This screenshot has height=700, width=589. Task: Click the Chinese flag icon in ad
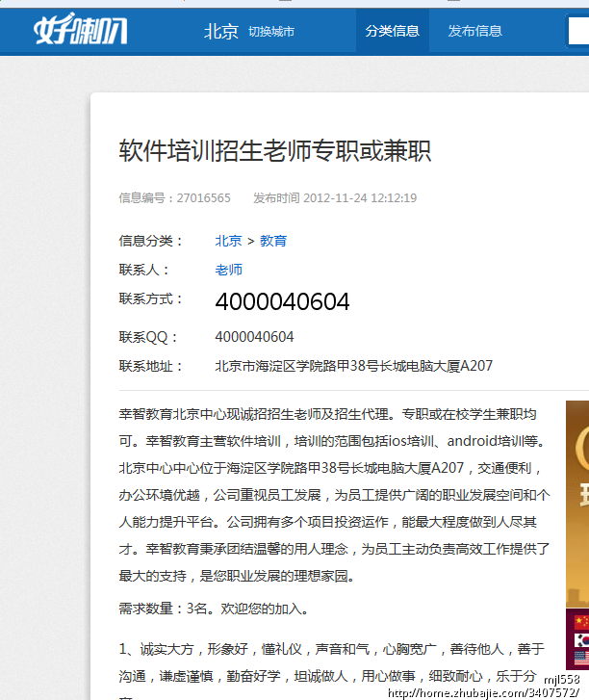pyautogui.click(x=582, y=621)
